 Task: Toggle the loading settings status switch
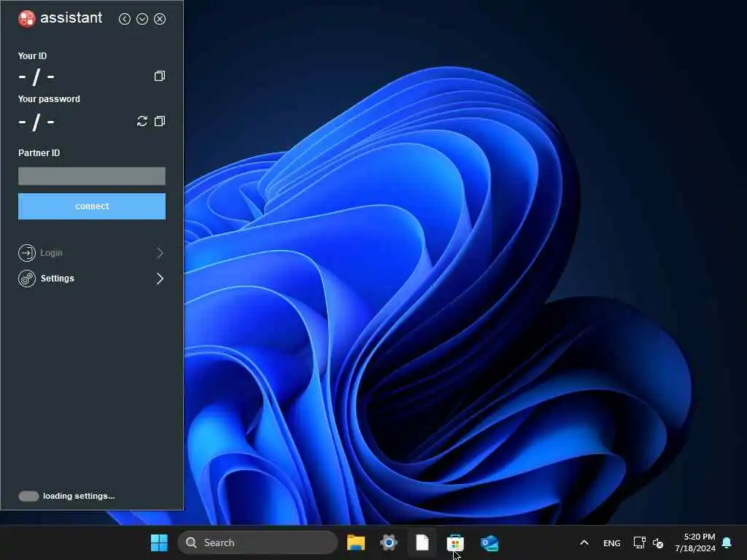(x=28, y=496)
